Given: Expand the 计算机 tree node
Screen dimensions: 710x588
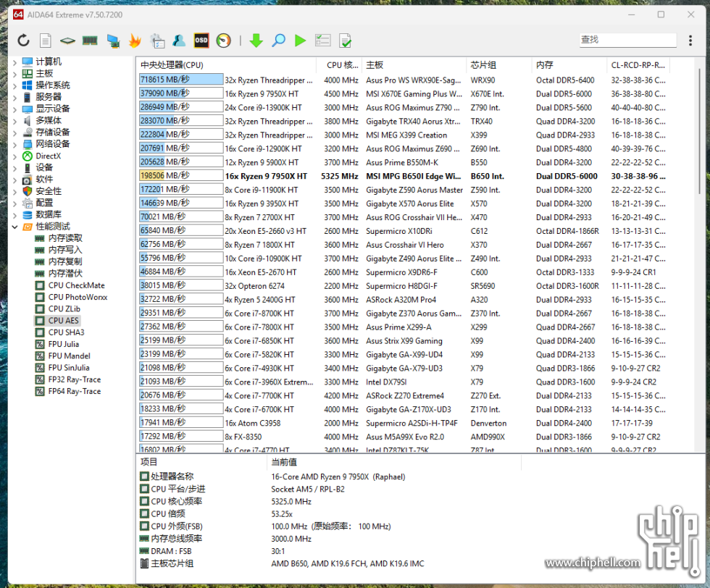Looking at the screenshot, I should point(15,62).
